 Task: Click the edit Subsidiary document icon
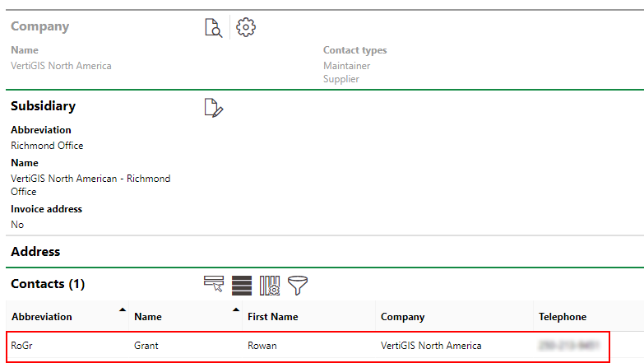click(x=213, y=107)
